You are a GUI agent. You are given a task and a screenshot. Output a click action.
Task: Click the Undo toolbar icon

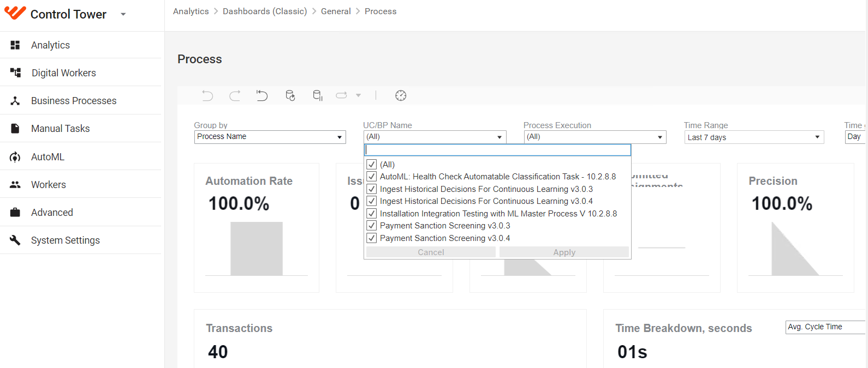(207, 95)
